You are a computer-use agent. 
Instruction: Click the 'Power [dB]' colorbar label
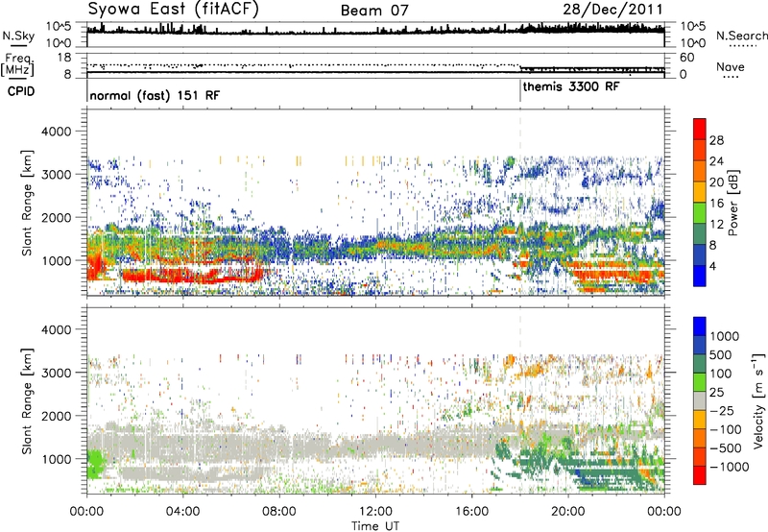point(733,203)
